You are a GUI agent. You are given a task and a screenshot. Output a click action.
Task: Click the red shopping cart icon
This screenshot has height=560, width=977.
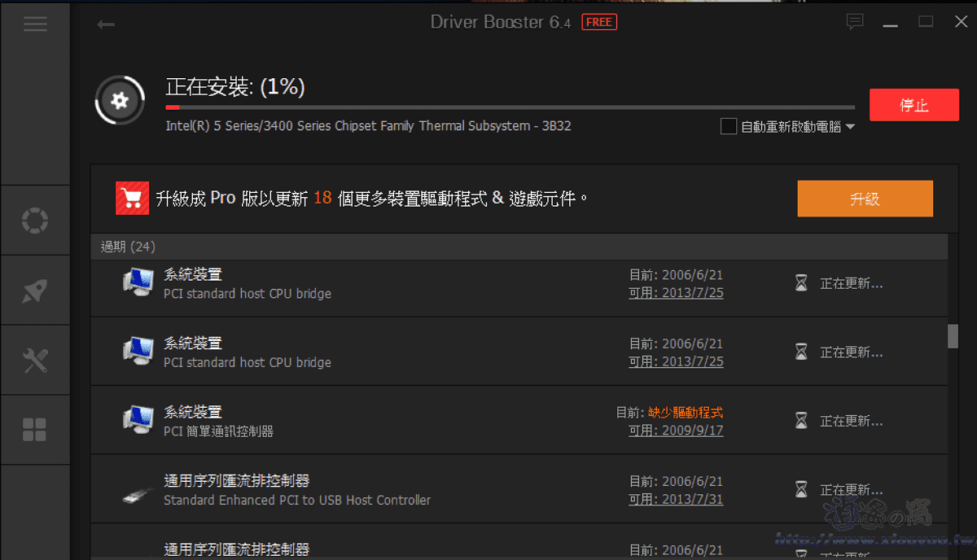(x=132, y=198)
